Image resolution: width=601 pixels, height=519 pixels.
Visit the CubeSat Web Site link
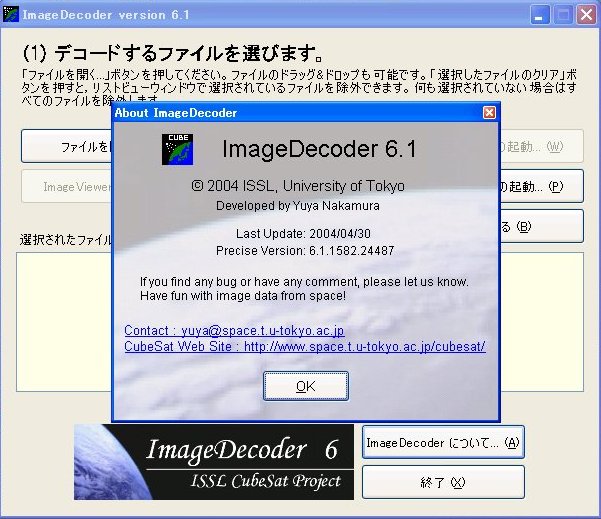point(305,347)
